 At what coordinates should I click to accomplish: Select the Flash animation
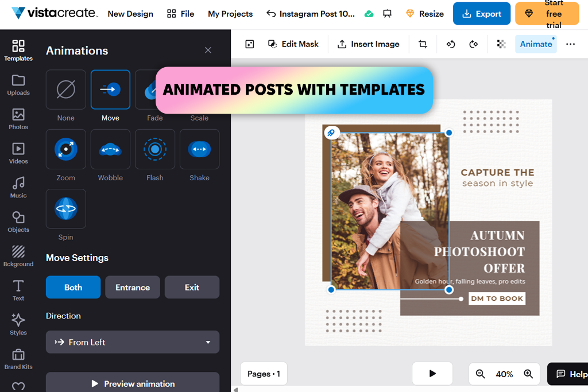[155, 149]
